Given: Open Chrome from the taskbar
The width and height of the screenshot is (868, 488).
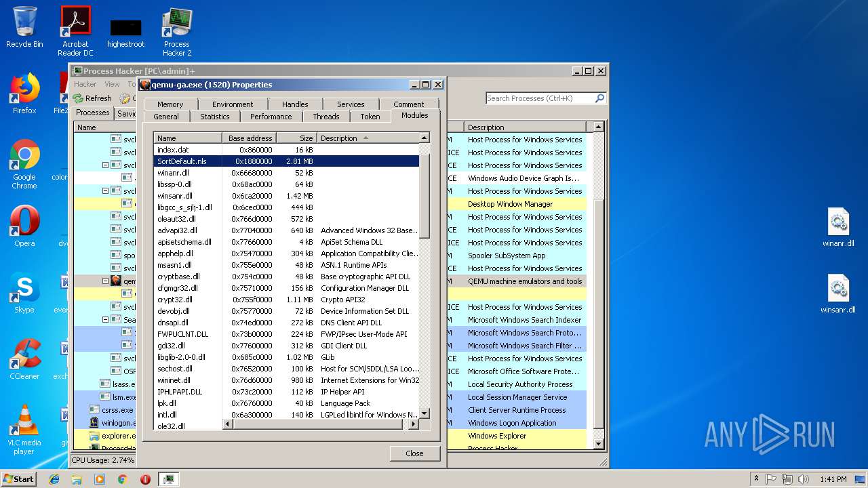Looking at the screenshot, I should click(123, 479).
